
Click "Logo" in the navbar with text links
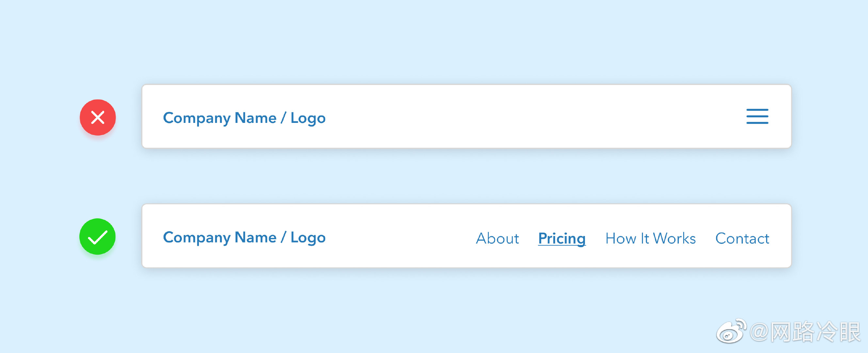pyautogui.click(x=308, y=237)
